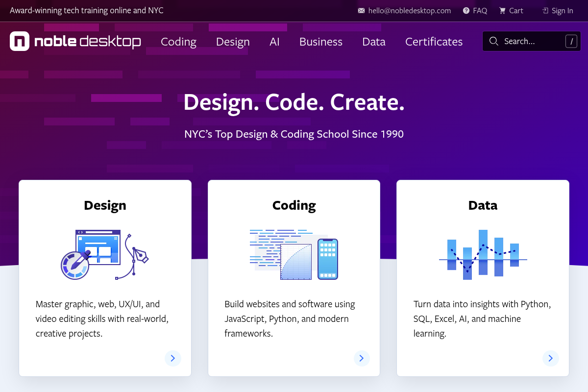The image size is (588, 392).
Task: Click the Data card heading
Action: click(483, 205)
